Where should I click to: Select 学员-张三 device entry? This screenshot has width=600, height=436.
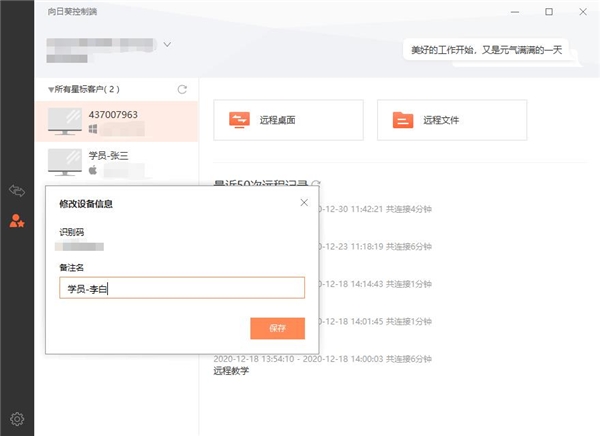pyautogui.click(x=116, y=162)
